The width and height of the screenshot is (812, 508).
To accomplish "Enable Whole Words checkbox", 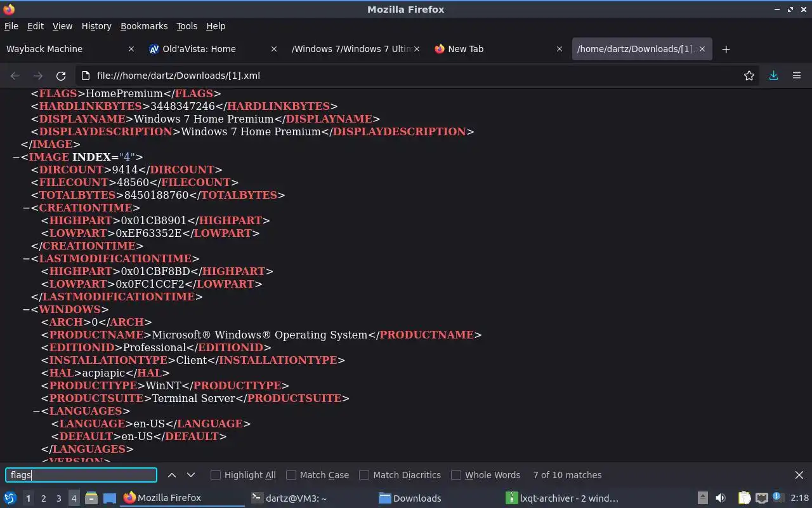I will 456,475.
